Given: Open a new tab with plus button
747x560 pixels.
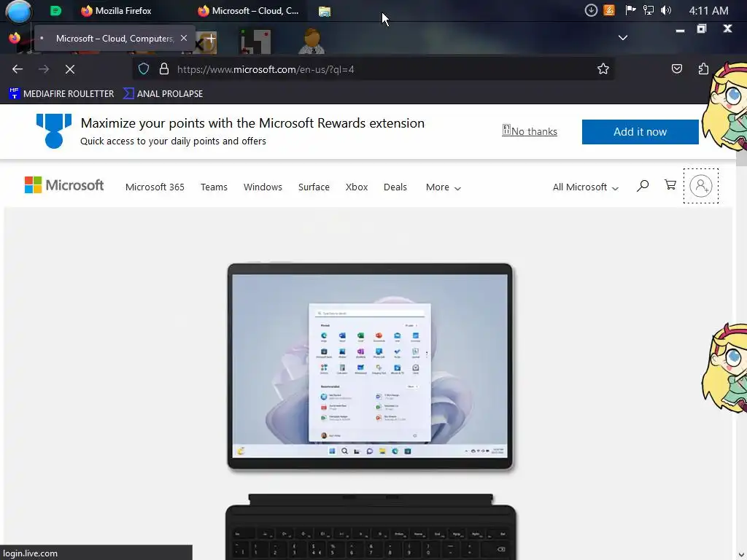Looking at the screenshot, I should click(211, 38).
